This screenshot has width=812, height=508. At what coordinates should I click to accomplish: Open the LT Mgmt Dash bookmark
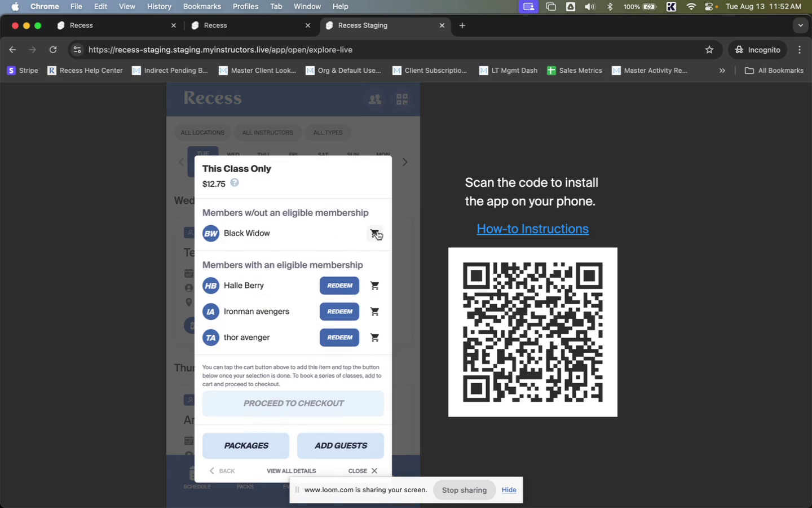pyautogui.click(x=509, y=71)
